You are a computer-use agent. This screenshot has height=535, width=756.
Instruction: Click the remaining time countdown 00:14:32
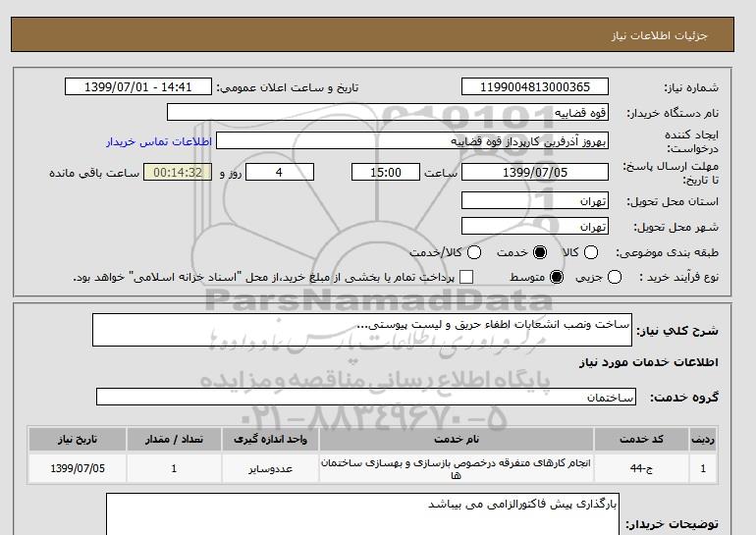click(x=178, y=172)
